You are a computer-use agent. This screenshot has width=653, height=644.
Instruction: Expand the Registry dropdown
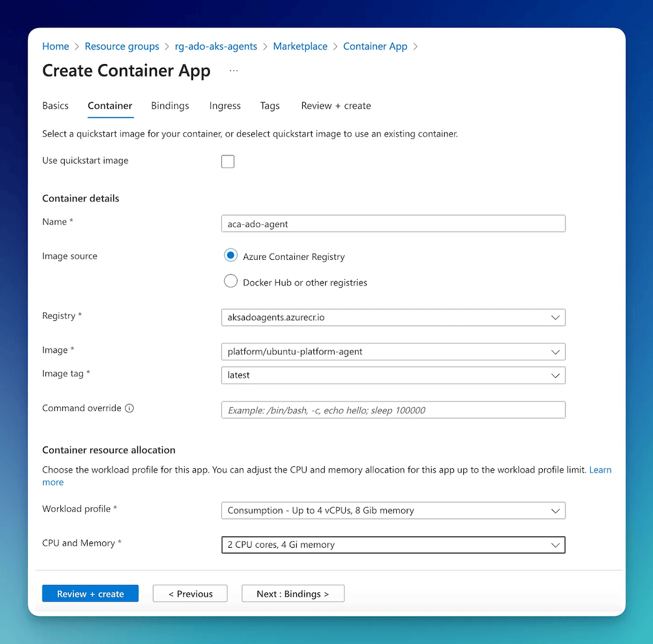393,317
